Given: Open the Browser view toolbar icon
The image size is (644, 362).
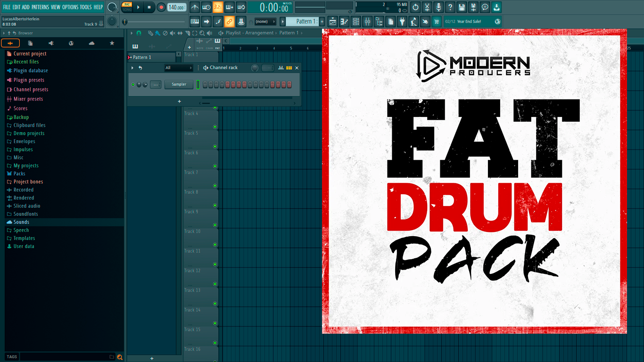Looking at the screenshot, I should tap(379, 21).
